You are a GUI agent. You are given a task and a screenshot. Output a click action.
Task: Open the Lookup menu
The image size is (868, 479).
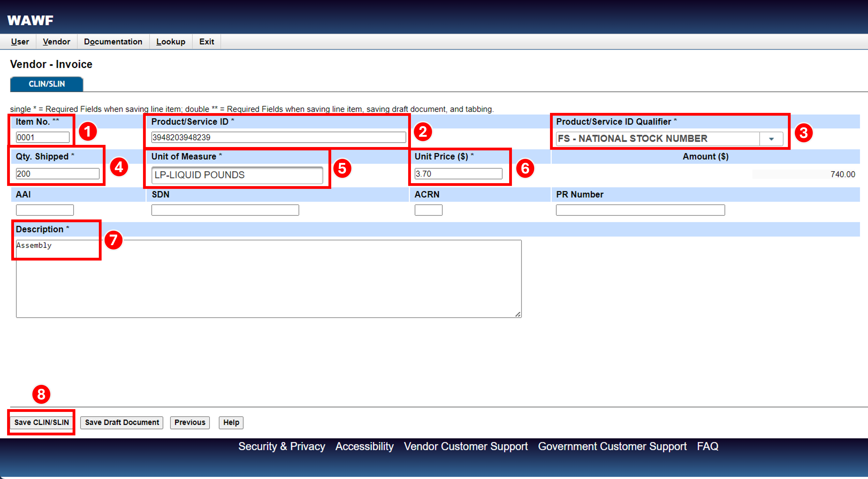170,41
